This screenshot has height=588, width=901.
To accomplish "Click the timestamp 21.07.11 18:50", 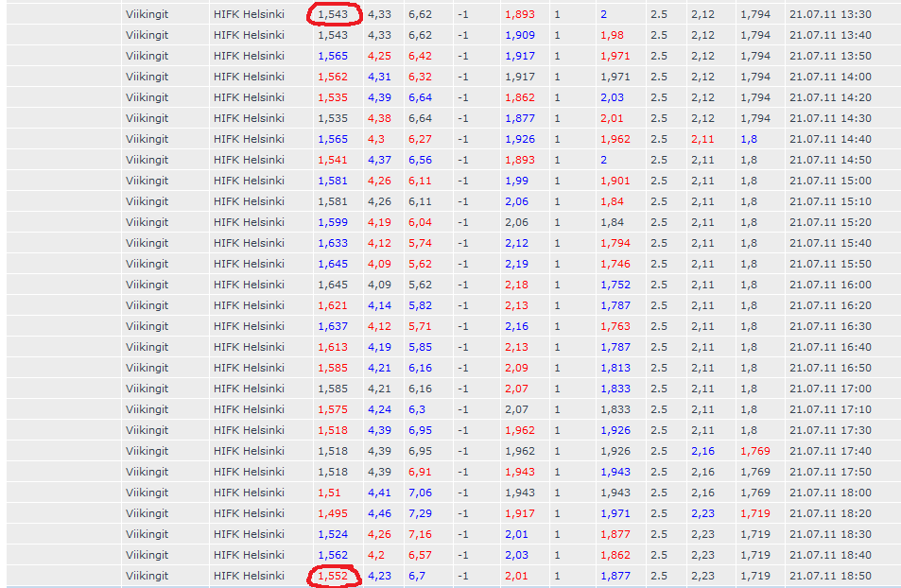I will click(x=830, y=576).
